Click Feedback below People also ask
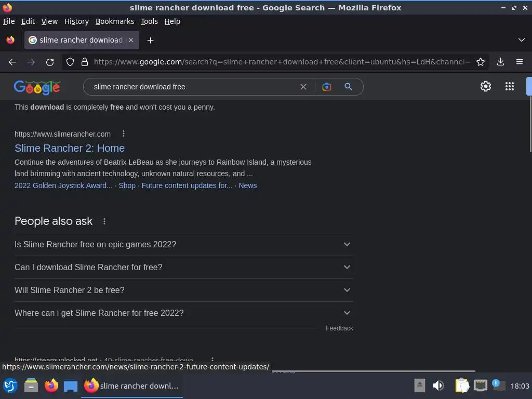This screenshot has height=399, width=532. pyautogui.click(x=339, y=328)
